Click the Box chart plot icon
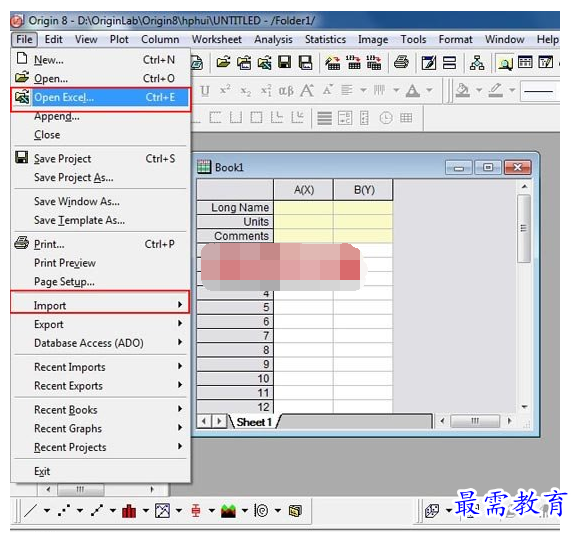The height and width of the screenshot is (535, 576). pyautogui.click(x=195, y=510)
